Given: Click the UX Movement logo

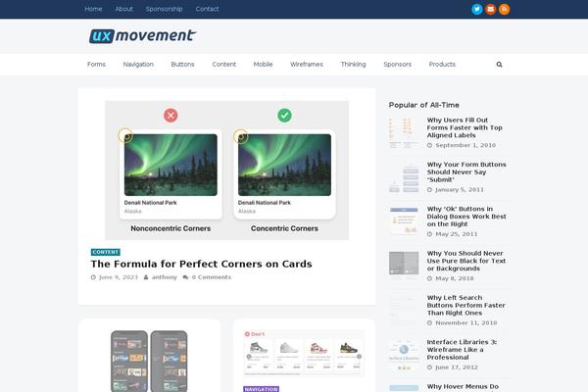Looking at the screenshot, I should pos(142,36).
